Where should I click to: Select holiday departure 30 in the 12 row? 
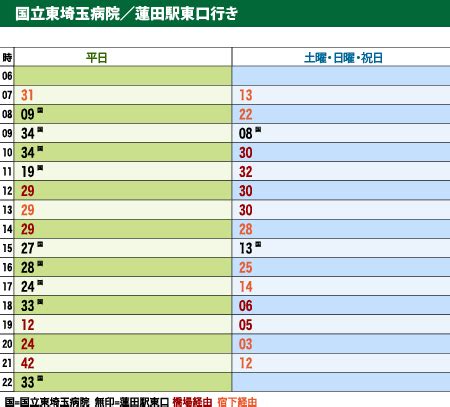(246, 191)
